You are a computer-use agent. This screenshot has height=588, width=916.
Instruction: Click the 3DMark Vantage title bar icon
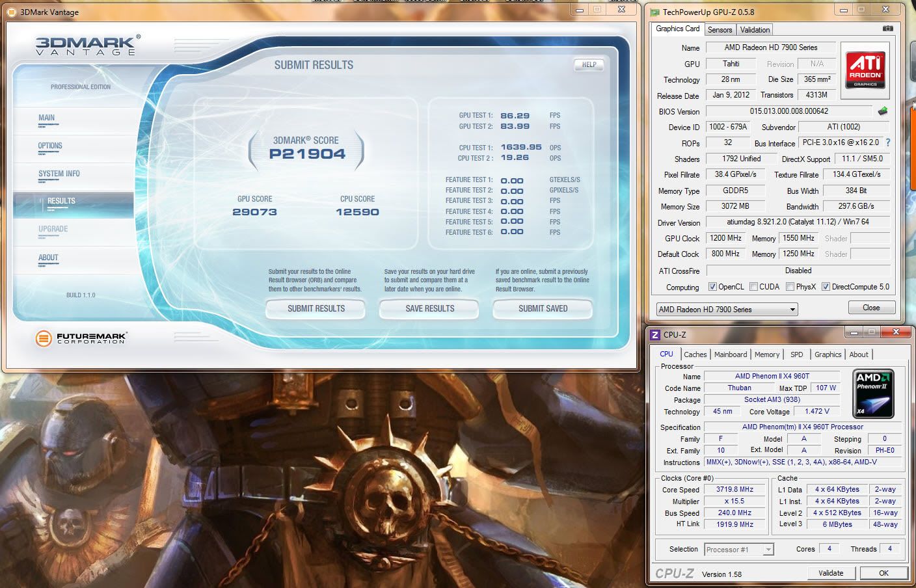[12, 12]
